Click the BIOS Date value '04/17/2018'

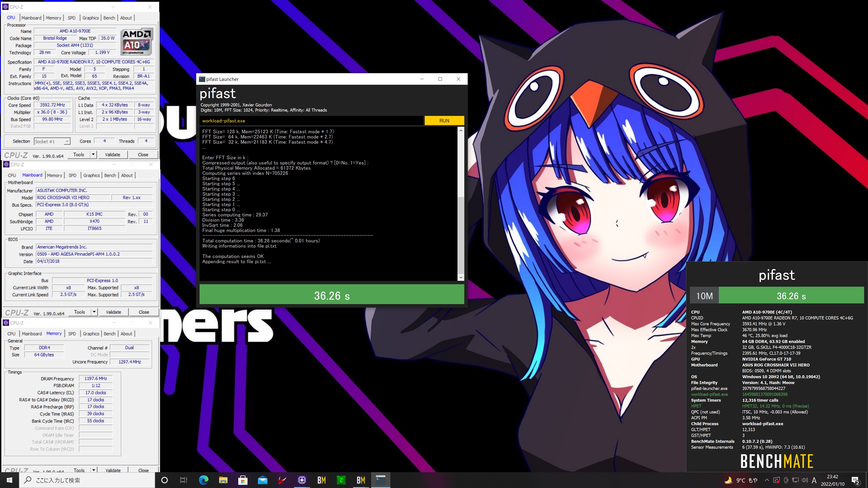click(x=94, y=261)
